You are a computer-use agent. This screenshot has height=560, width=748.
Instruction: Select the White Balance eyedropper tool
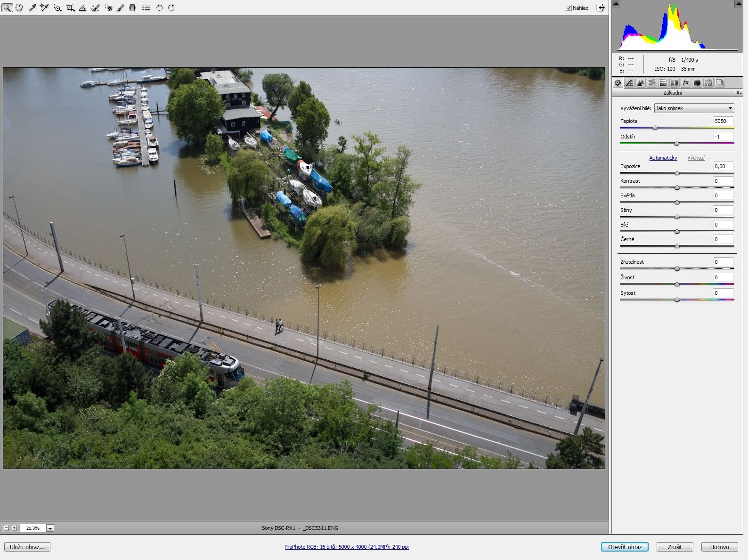pos(33,8)
